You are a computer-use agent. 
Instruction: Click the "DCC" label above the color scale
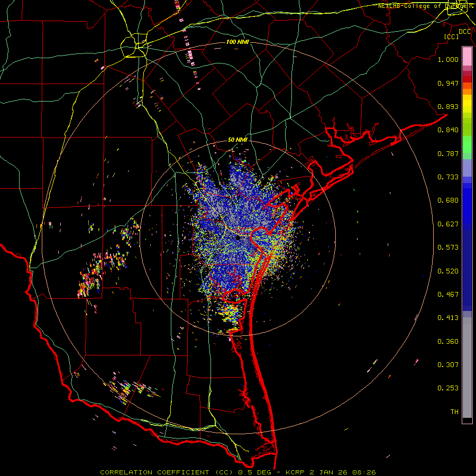[465, 32]
